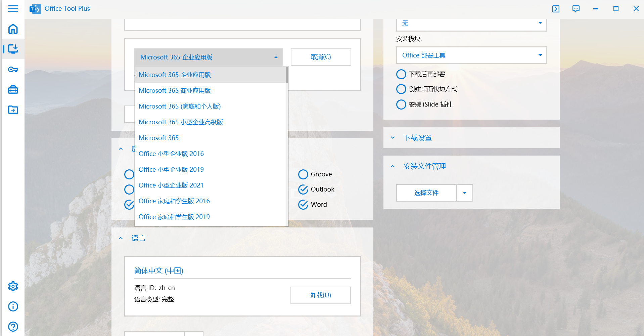Open Settings gear icon in sidebar
The image size is (644, 336).
13,286
